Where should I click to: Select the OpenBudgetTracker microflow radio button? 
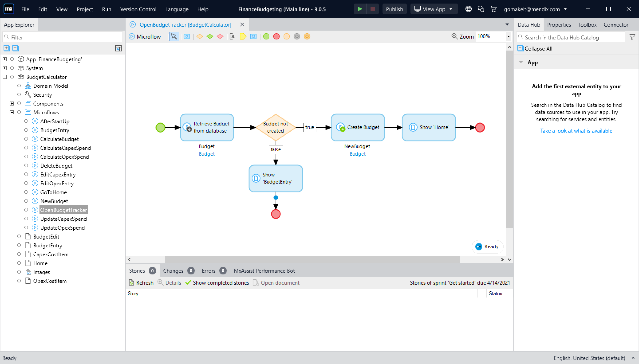click(x=27, y=210)
